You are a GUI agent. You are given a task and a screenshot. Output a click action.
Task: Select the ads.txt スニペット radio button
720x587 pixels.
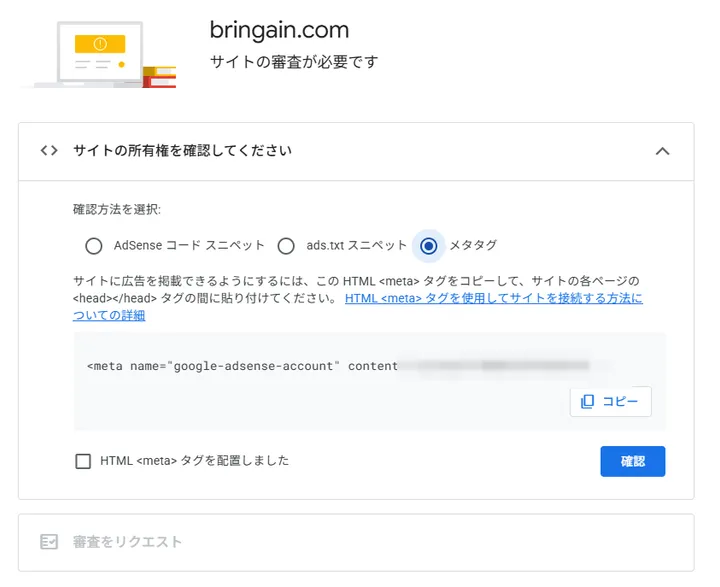(286, 246)
